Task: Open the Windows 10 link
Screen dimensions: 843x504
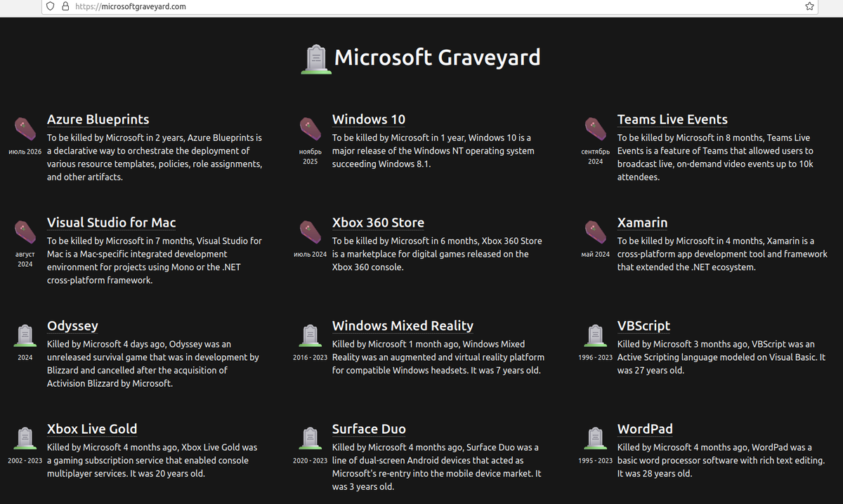Action: [x=369, y=119]
